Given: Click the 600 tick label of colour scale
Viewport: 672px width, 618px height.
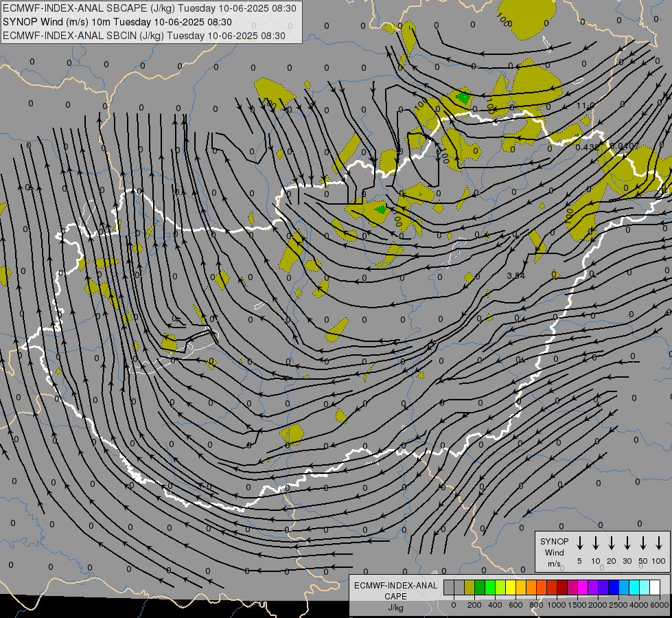Looking at the screenshot, I should click(515, 605).
